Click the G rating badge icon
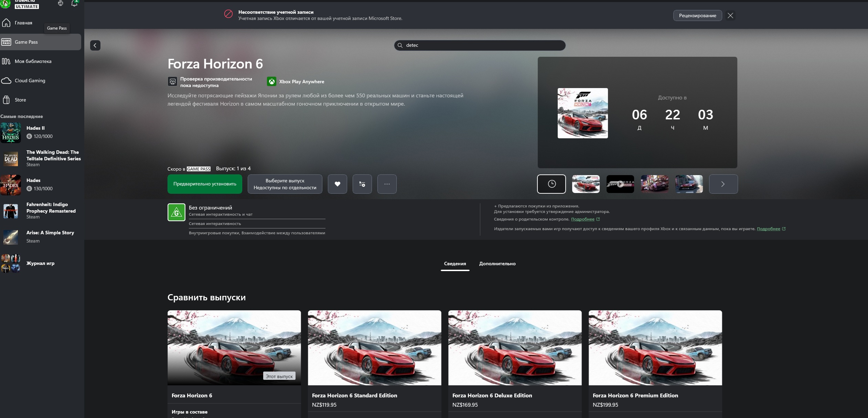Image resolution: width=868 pixels, height=418 pixels. click(176, 212)
